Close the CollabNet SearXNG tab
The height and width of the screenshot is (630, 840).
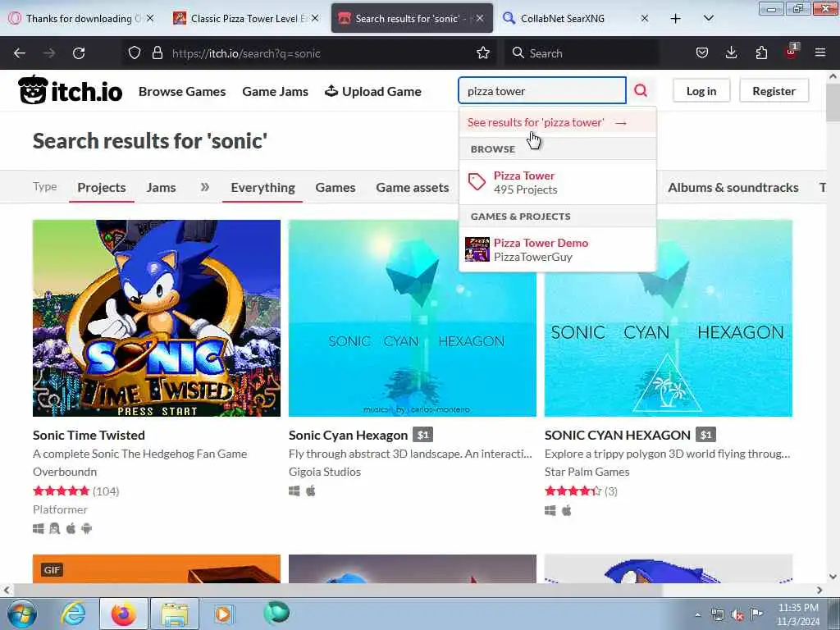(645, 19)
